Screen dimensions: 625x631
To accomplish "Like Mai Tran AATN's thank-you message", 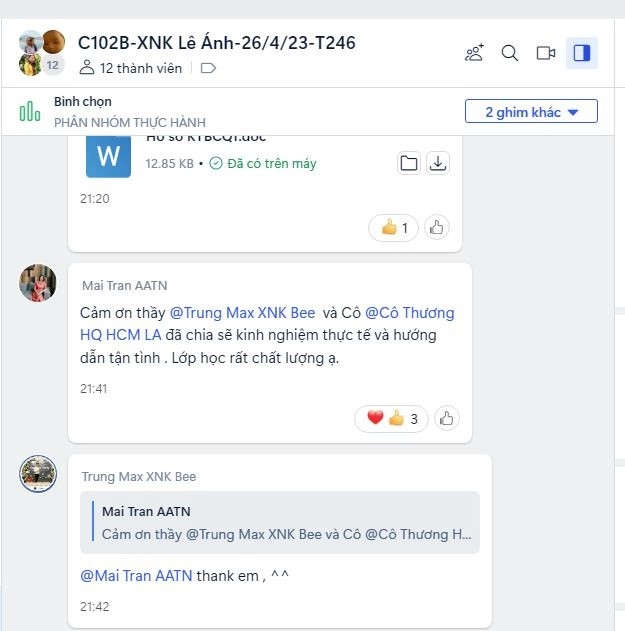I will point(447,419).
